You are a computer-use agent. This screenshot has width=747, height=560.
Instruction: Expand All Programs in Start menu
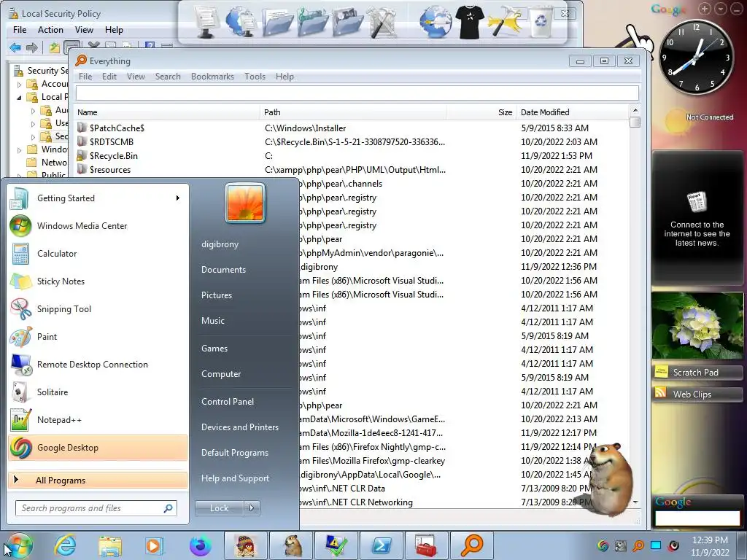click(x=98, y=480)
